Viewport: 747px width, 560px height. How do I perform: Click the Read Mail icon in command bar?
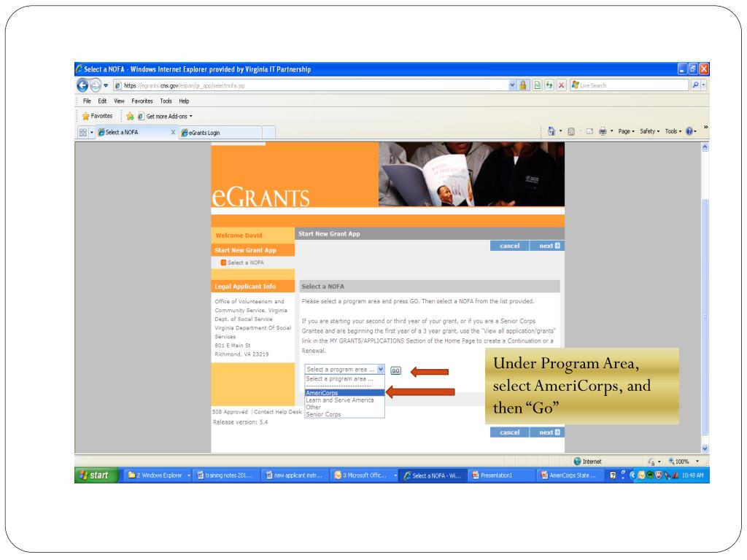click(x=589, y=131)
